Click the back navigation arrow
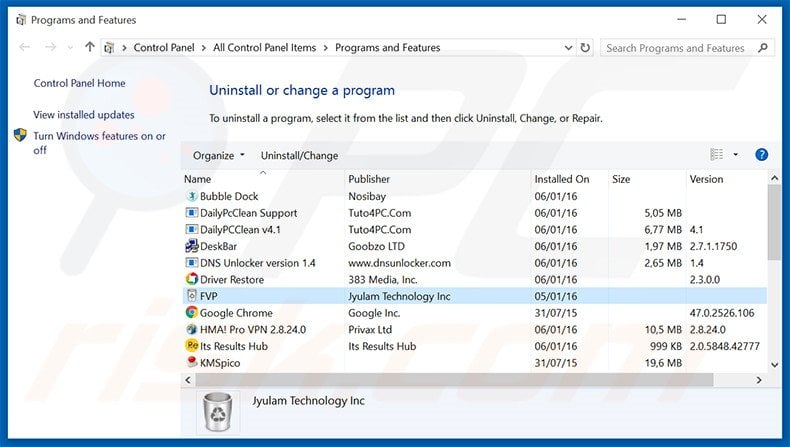 pos(24,47)
